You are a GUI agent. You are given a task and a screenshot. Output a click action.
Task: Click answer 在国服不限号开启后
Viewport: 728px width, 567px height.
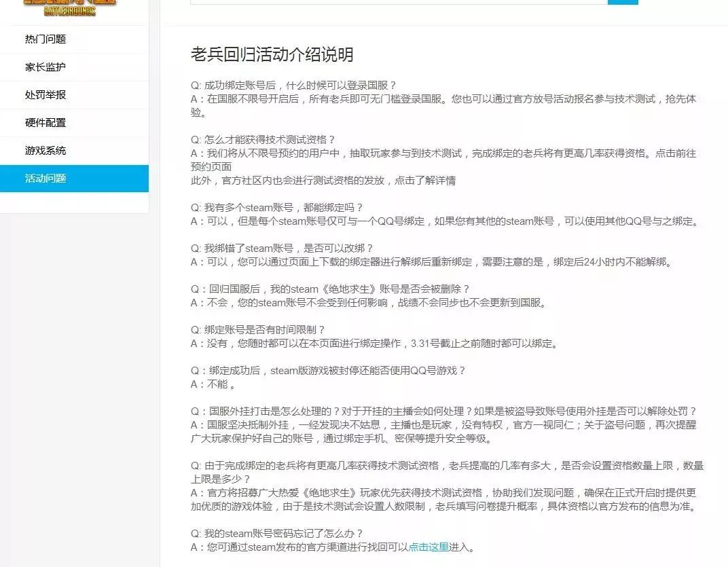click(443, 105)
